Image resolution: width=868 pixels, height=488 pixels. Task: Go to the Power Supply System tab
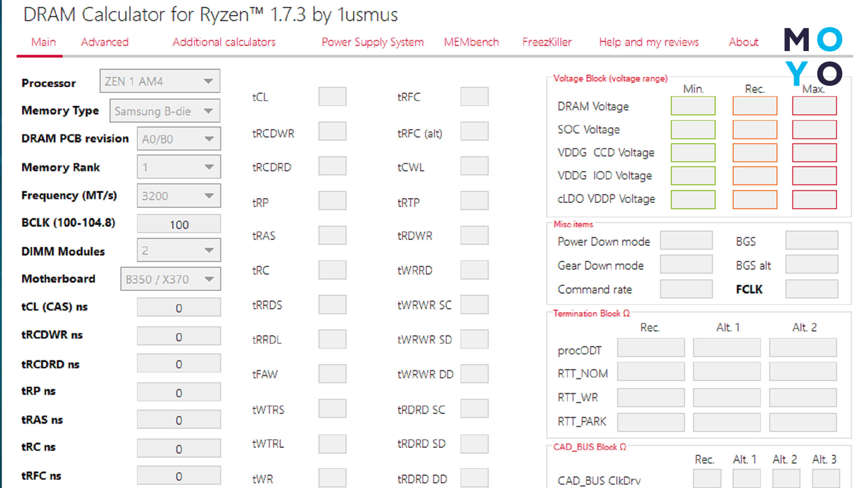pyautogui.click(x=373, y=42)
